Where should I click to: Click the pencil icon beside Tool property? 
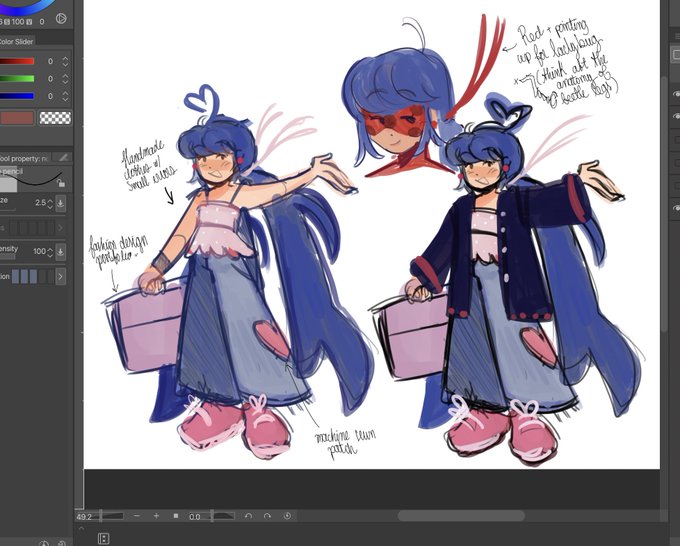click(63, 157)
